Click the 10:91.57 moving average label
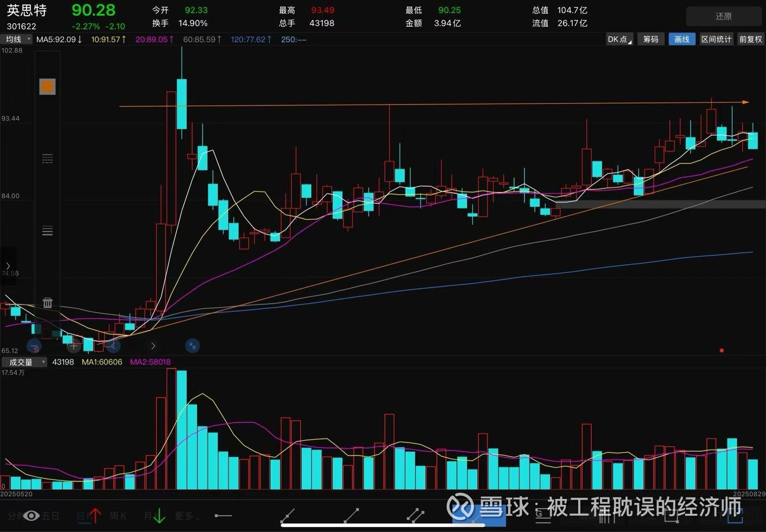Screen dimensions: 766x532 tap(109, 39)
